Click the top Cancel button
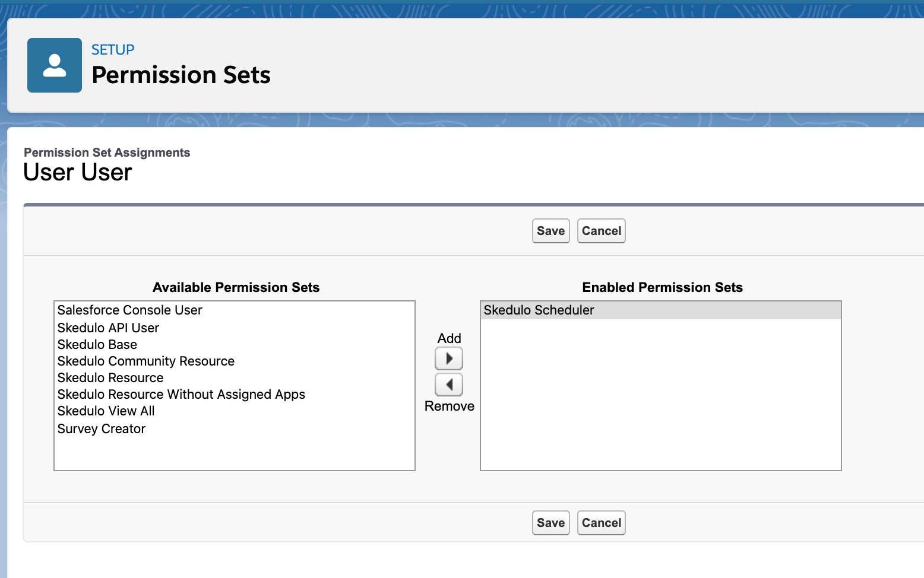The height and width of the screenshot is (578, 924). pyautogui.click(x=601, y=231)
